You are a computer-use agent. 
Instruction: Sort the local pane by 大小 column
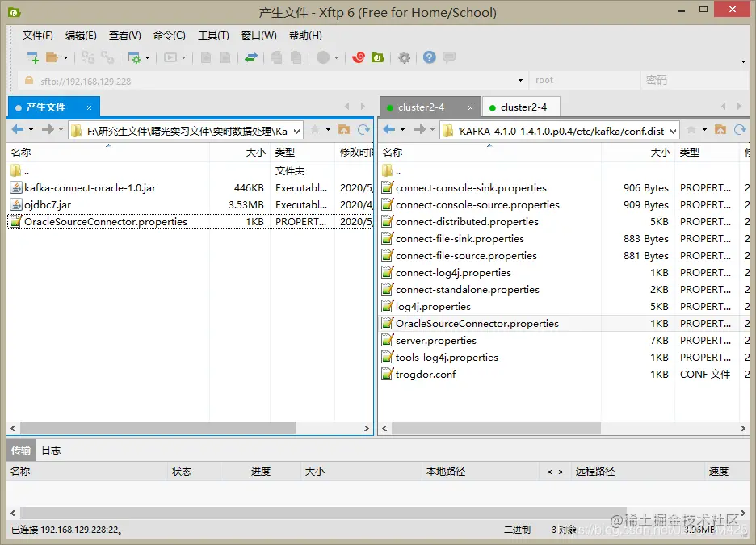point(240,153)
